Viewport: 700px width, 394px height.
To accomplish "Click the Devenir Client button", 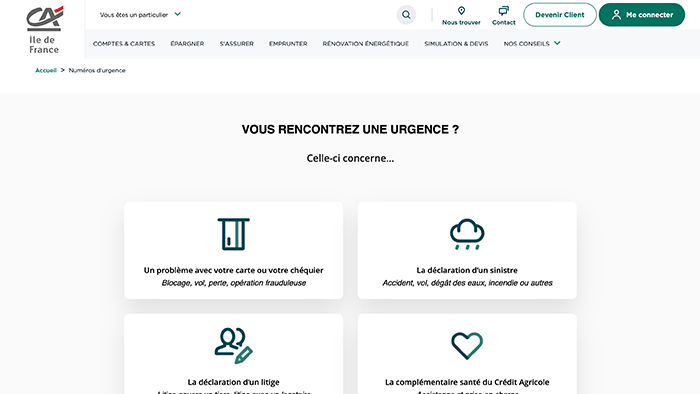I will (560, 15).
